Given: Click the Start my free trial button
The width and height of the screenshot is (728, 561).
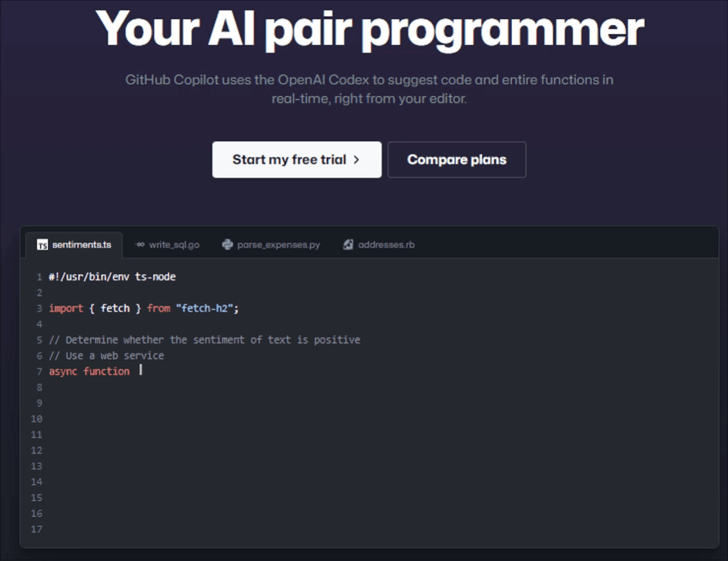Looking at the screenshot, I should point(297,160).
